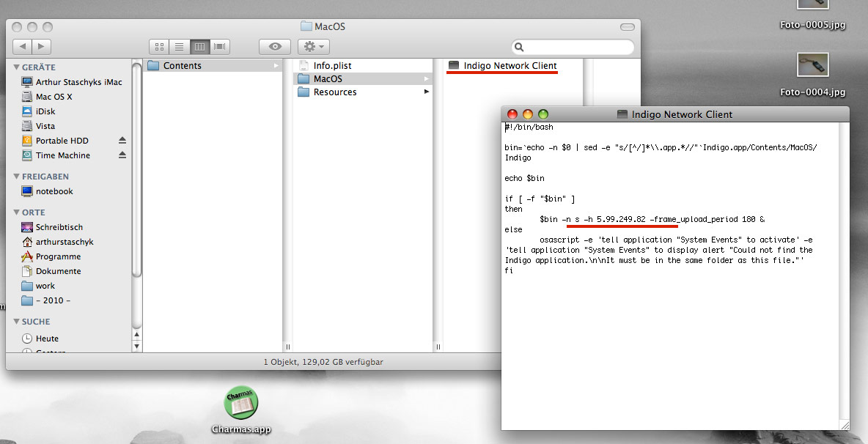Select Charmas.app on the desktop
The height and width of the screenshot is (444, 868).
coord(240,410)
